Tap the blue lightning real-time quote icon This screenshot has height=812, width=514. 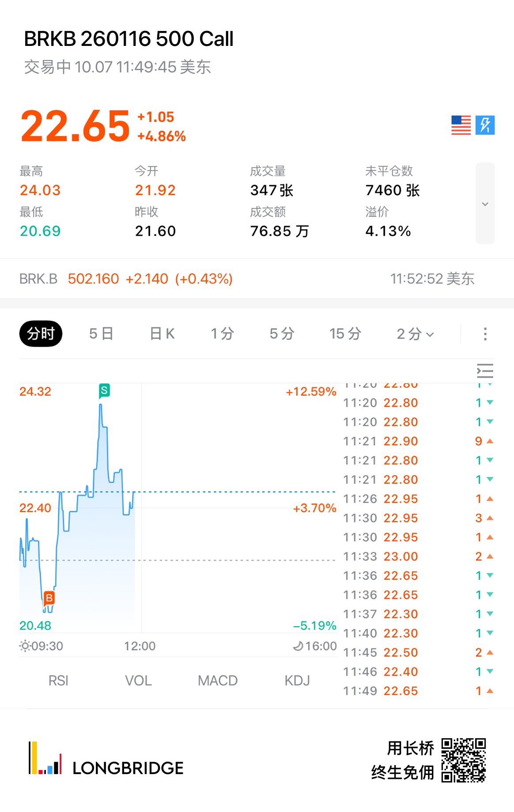coord(485,125)
